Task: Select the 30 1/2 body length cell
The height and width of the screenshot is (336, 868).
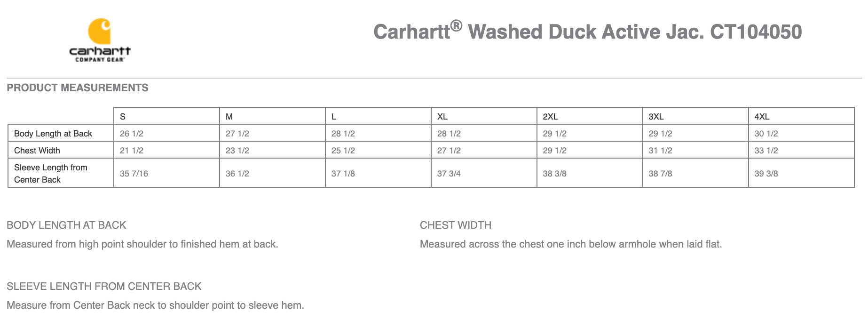Action: click(x=766, y=134)
